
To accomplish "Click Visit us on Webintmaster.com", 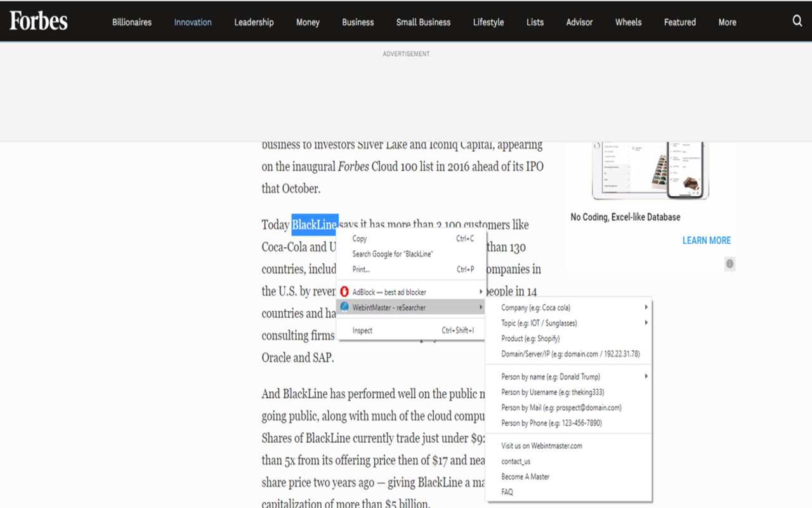I will [569, 446].
